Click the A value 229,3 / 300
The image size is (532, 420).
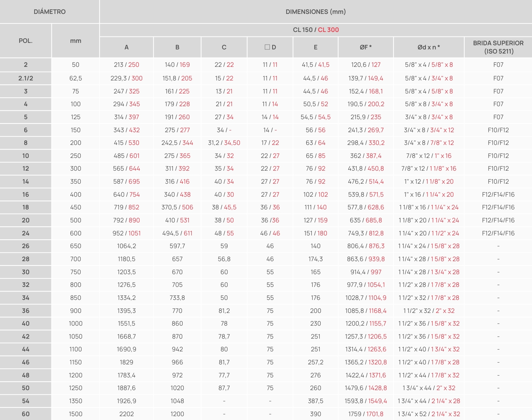(126, 78)
